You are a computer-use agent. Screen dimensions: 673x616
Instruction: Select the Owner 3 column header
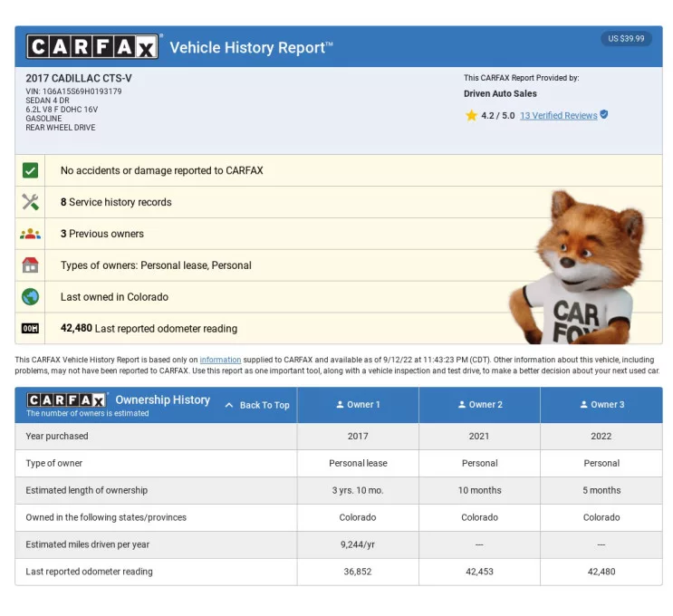(601, 405)
